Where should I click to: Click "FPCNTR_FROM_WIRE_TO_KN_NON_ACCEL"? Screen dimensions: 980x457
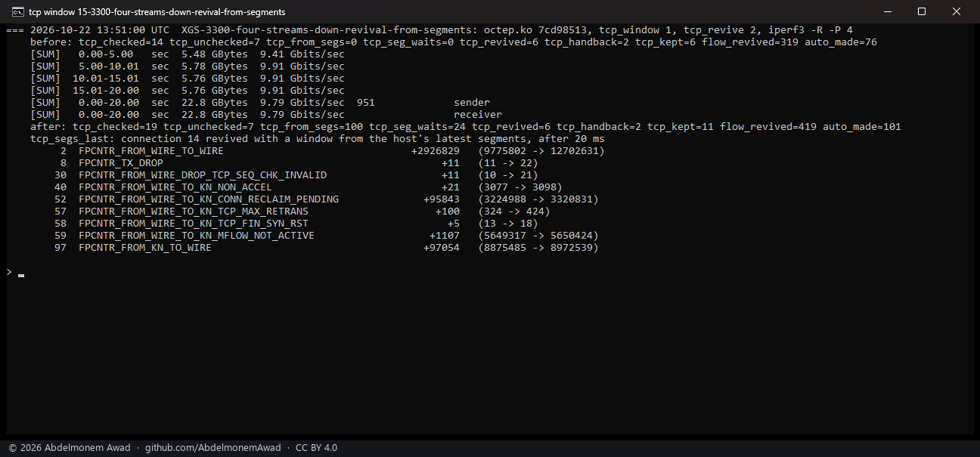click(x=175, y=187)
